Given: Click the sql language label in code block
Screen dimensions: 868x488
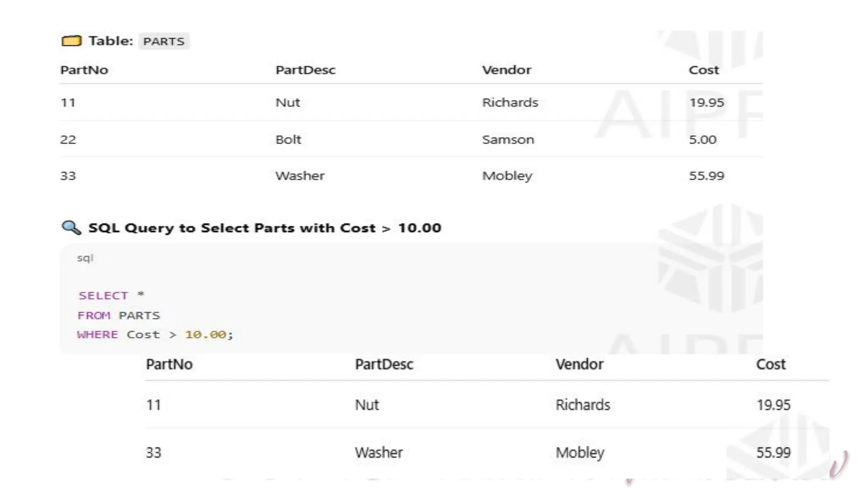Looking at the screenshot, I should [85, 258].
